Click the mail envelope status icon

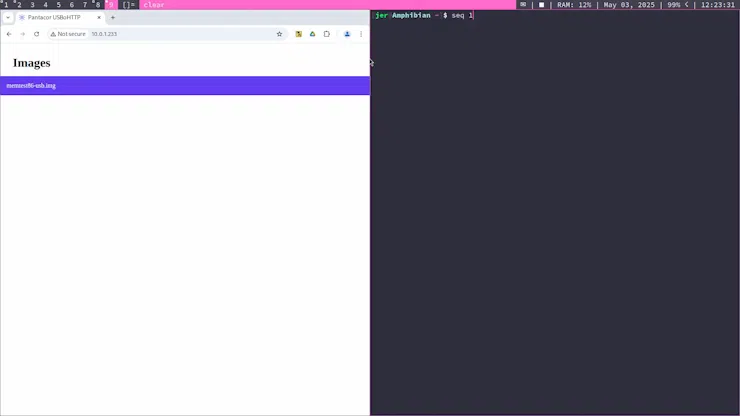click(523, 5)
